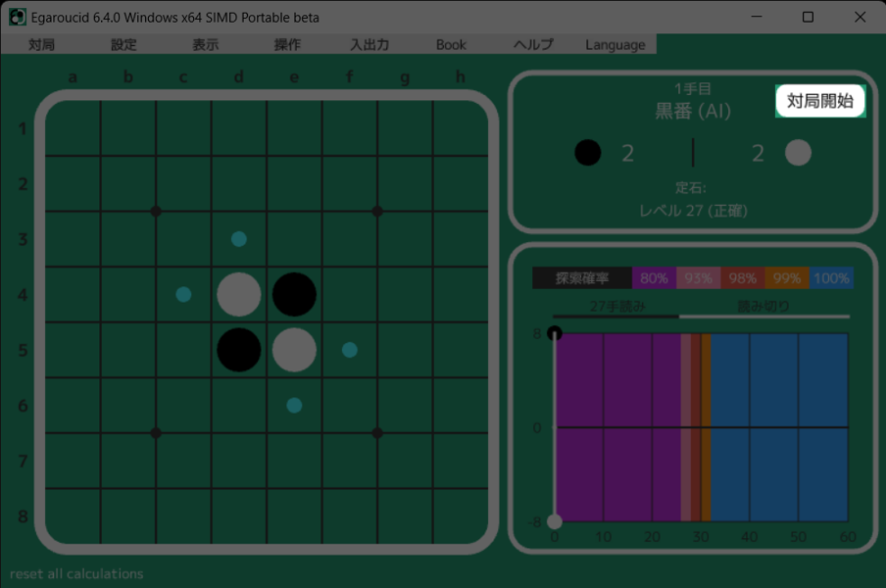
Task: Open the 操作 operation menu
Action: pyautogui.click(x=287, y=44)
